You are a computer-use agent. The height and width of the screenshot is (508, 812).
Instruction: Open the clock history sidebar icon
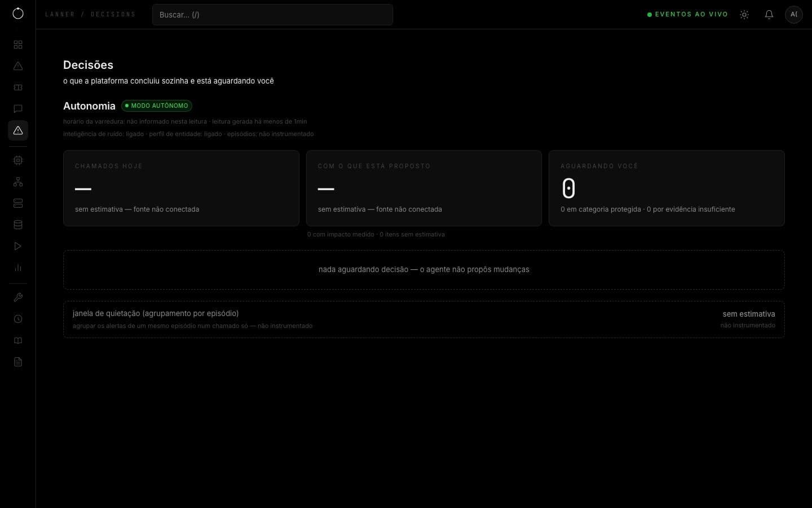(x=18, y=319)
